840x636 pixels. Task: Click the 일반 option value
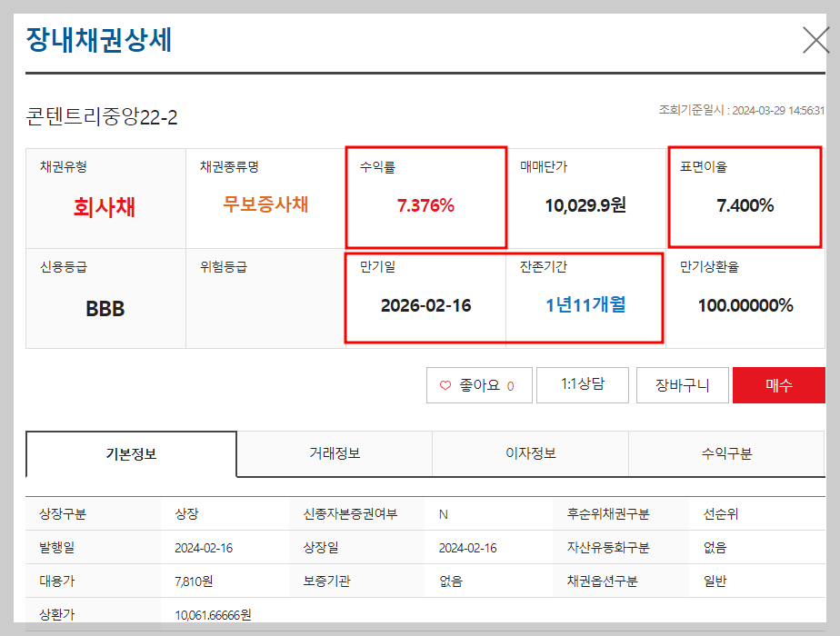[x=715, y=581]
